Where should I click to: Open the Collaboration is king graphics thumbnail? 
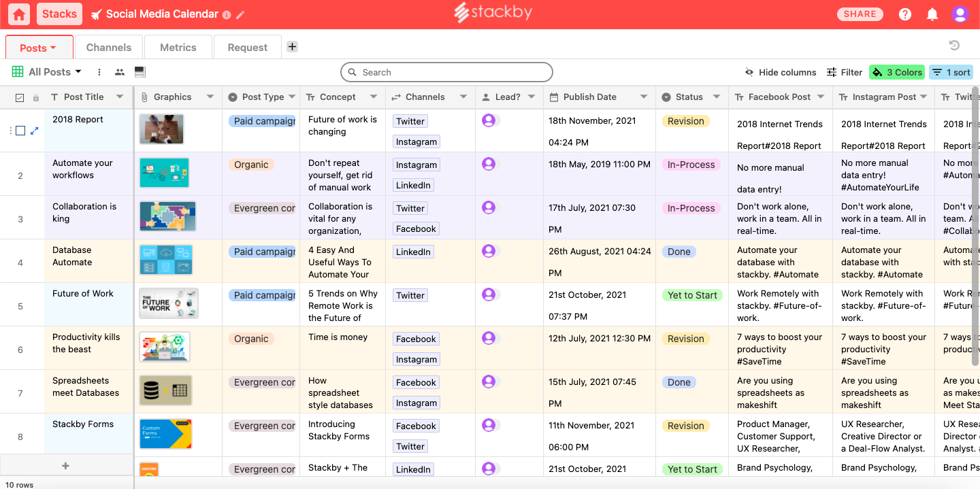click(167, 216)
